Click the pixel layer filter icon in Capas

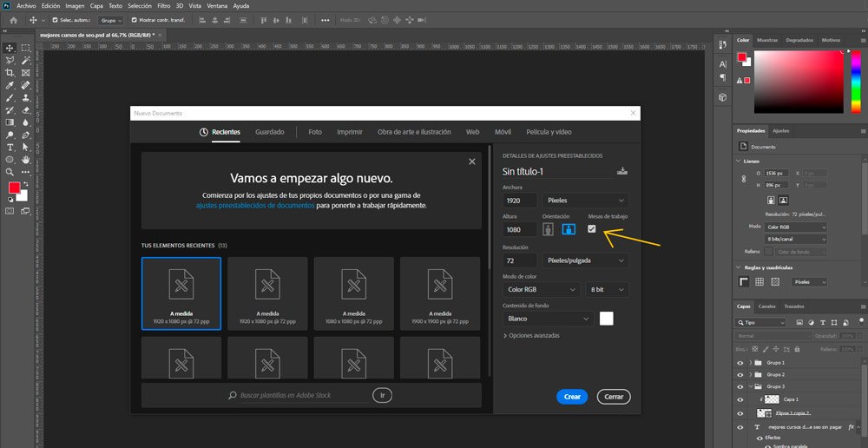(799, 322)
